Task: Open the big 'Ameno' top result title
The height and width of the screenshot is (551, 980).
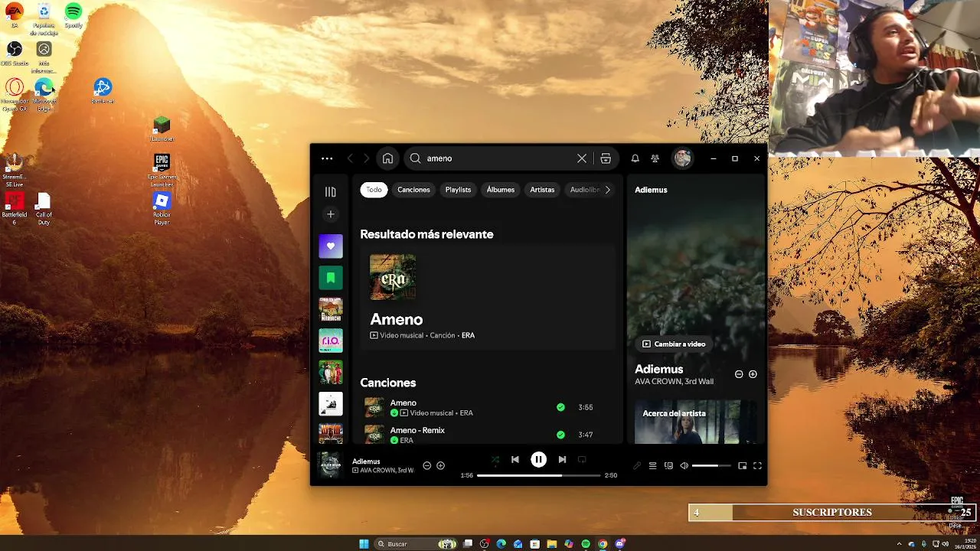Action: point(397,319)
